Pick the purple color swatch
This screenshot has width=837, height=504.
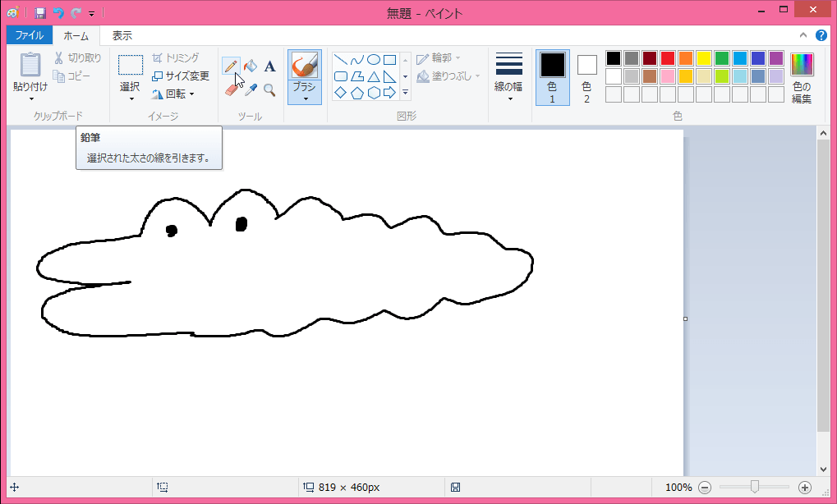[x=776, y=58]
